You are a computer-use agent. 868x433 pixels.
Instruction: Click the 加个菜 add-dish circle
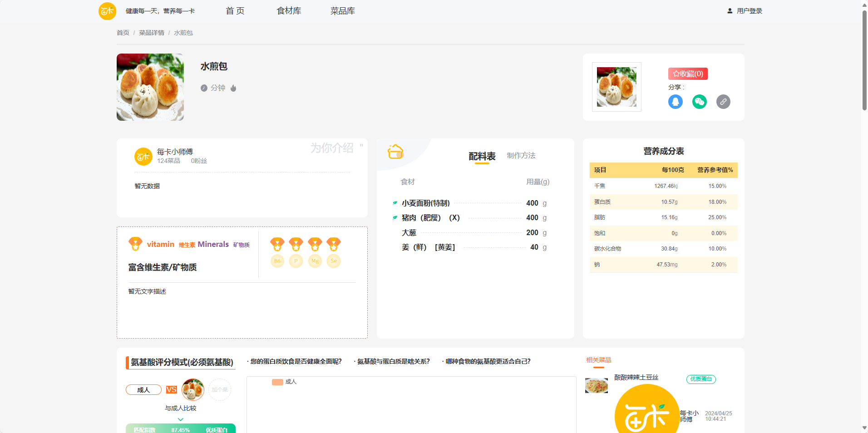click(x=219, y=389)
